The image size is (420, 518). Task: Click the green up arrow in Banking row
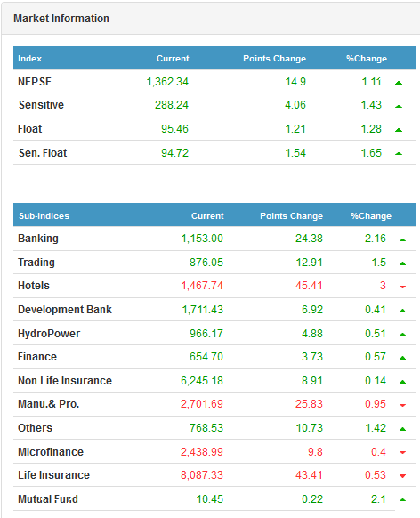click(x=402, y=239)
